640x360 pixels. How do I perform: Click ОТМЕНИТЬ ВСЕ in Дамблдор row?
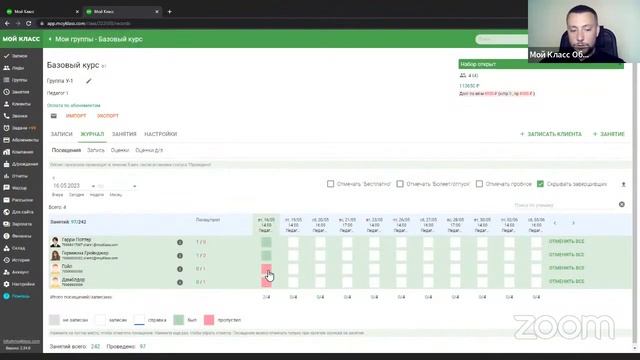pyautogui.click(x=567, y=282)
